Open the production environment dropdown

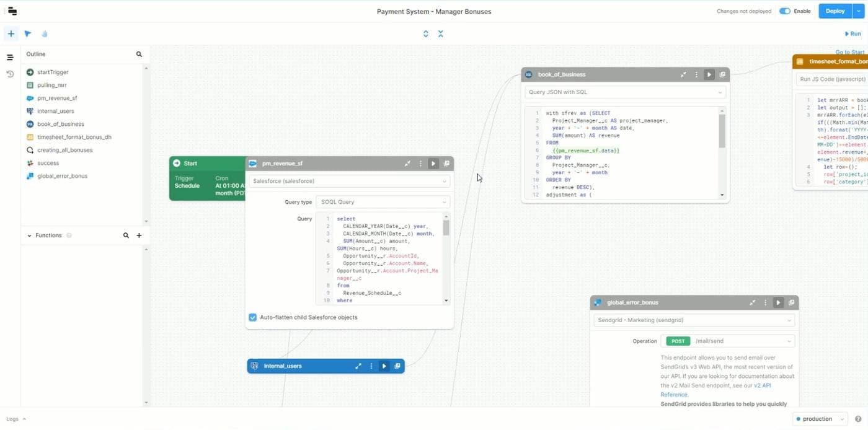pyautogui.click(x=820, y=419)
